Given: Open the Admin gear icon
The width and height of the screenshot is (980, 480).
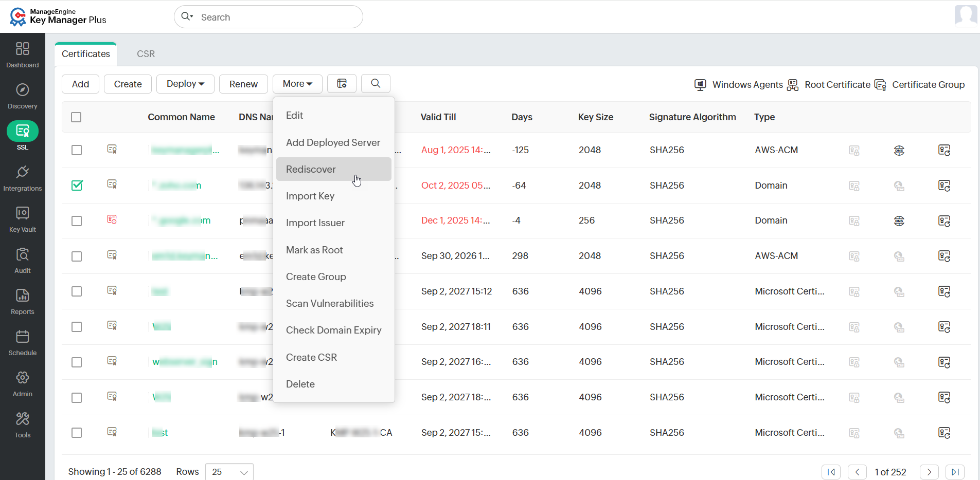Looking at the screenshot, I should (x=22, y=378).
